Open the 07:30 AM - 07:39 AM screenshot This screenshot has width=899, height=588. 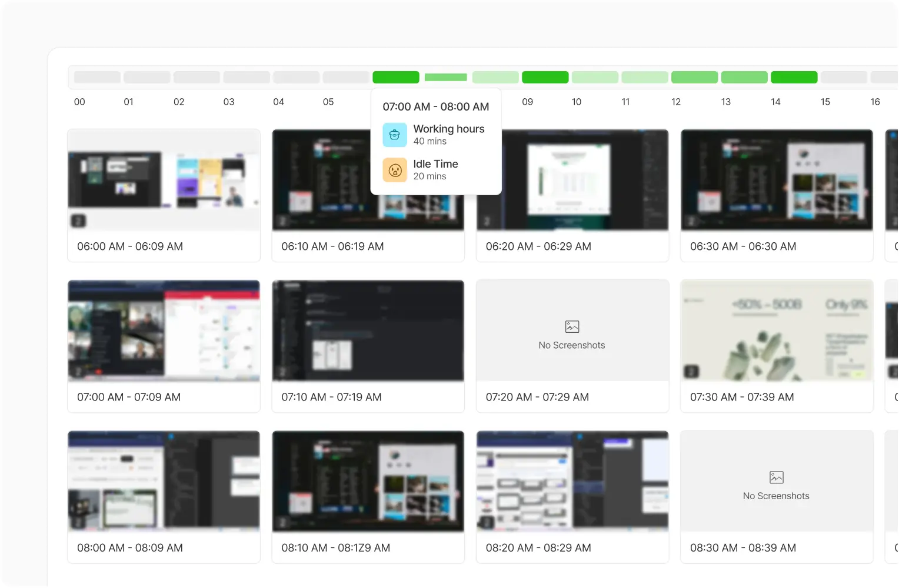(x=777, y=330)
